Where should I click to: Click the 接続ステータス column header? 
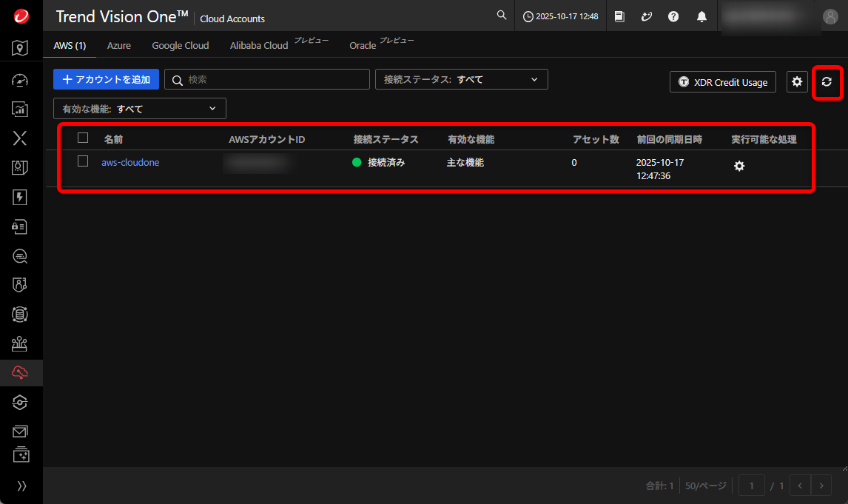pos(386,140)
